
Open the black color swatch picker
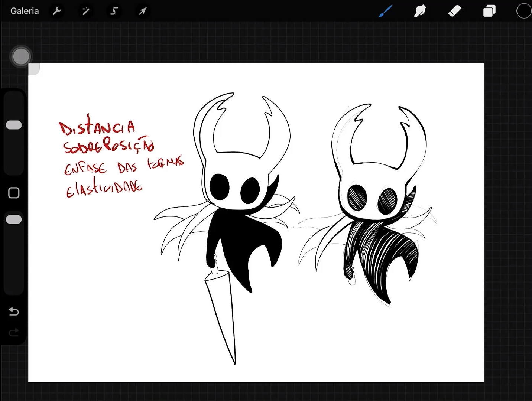[523, 11]
